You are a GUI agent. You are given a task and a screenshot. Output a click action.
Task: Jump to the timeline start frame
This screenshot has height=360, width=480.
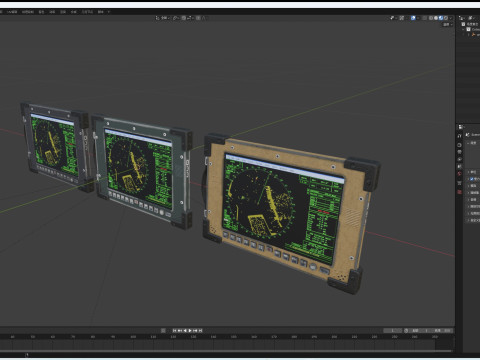(174, 330)
